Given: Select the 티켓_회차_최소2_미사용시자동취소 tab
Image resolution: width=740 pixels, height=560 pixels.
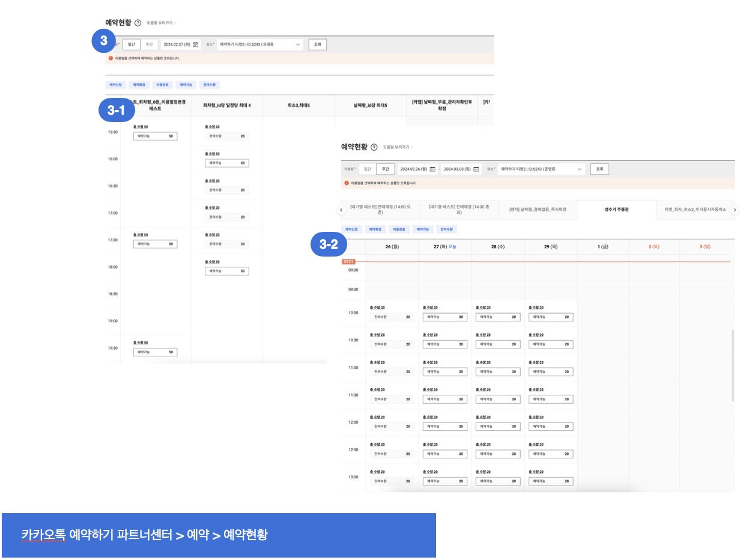Looking at the screenshot, I should (694, 210).
